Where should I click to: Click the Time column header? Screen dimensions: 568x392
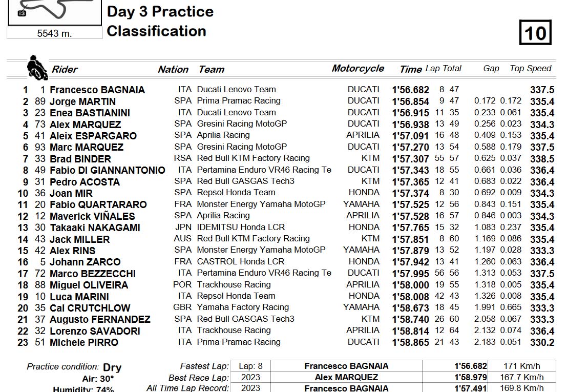click(x=411, y=69)
